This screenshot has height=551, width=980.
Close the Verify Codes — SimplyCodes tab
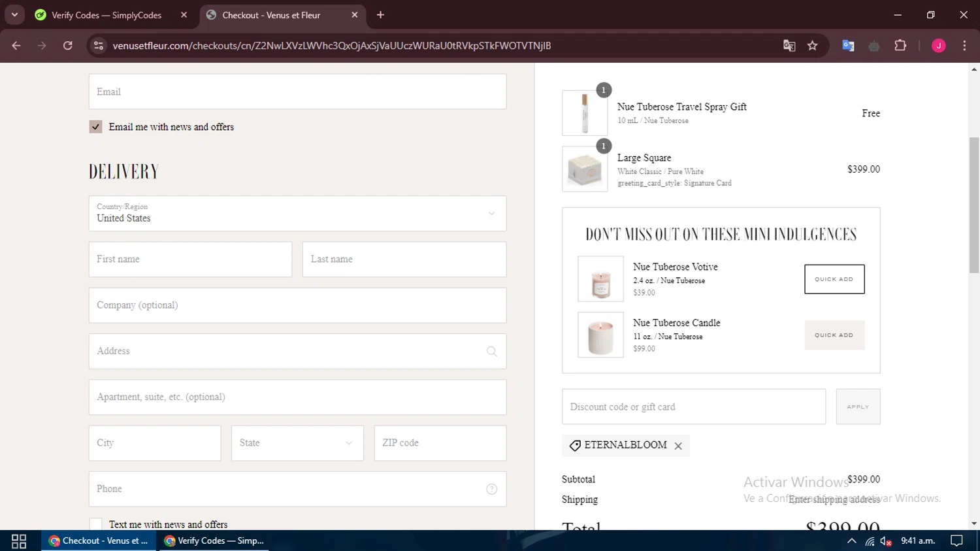[x=184, y=15]
